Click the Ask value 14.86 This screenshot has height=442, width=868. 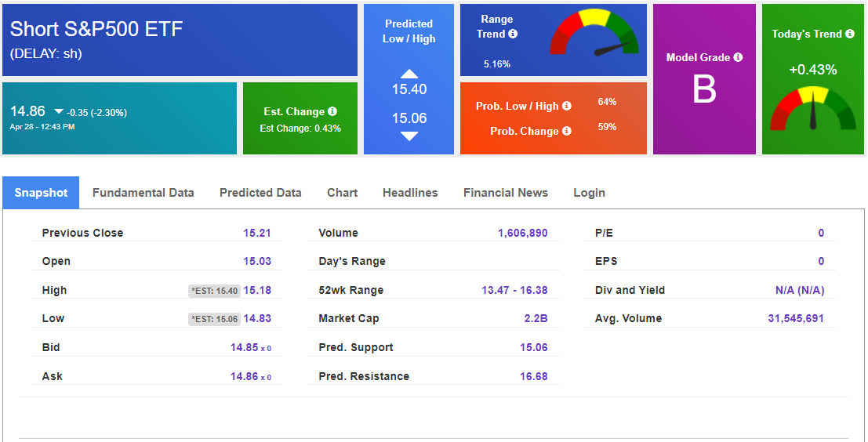pos(245,376)
